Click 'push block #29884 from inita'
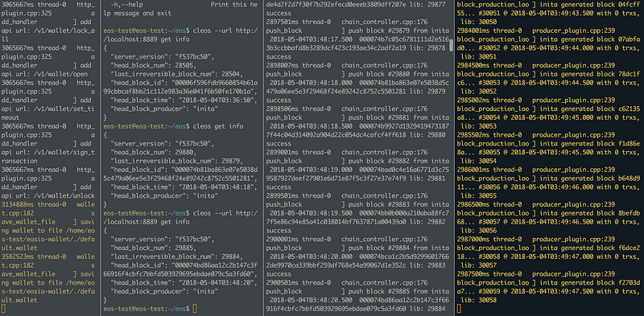Screen dimensions: 644x316 [398, 248]
